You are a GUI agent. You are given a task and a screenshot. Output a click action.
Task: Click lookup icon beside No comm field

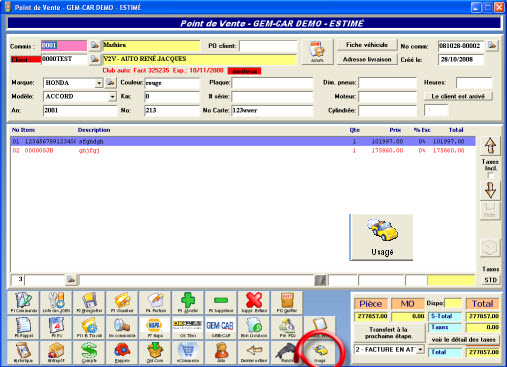pos(492,45)
